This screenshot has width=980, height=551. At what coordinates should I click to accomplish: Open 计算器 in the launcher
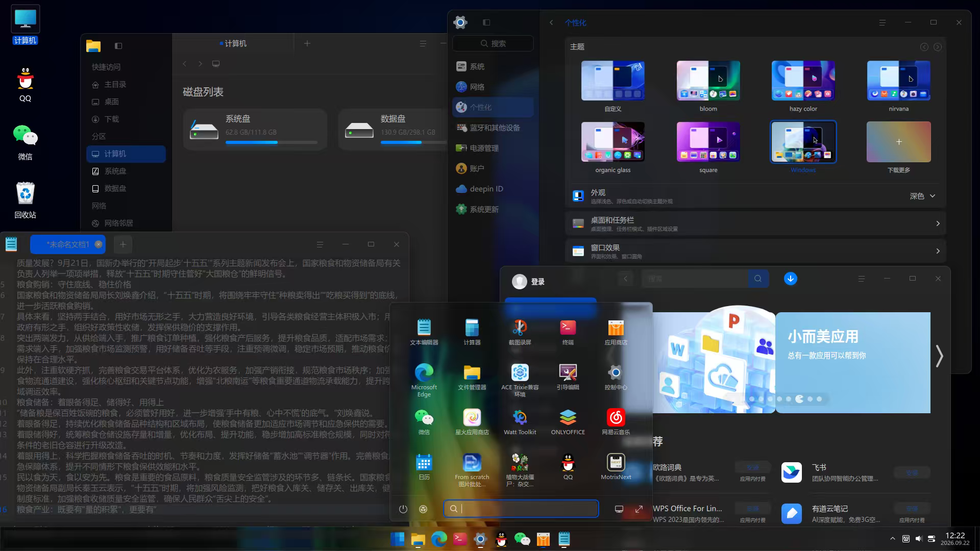click(472, 332)
